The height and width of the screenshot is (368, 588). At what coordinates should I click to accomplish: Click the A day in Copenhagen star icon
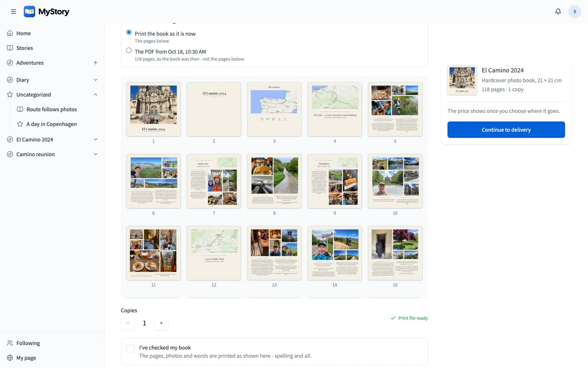tap(20, 124)
